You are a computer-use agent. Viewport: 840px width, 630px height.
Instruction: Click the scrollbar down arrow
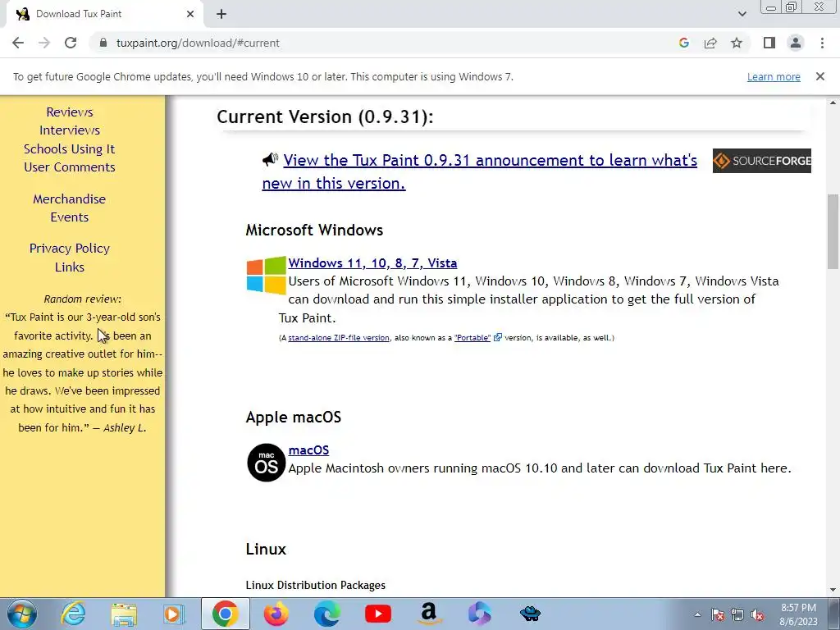pyautogui.click(x=833, y=590)
